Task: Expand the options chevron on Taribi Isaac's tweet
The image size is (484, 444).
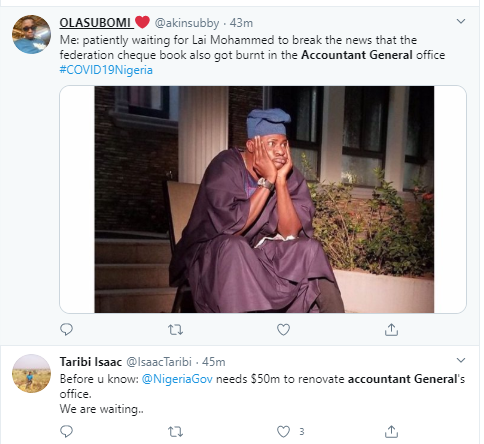Action: click(461, 360)
